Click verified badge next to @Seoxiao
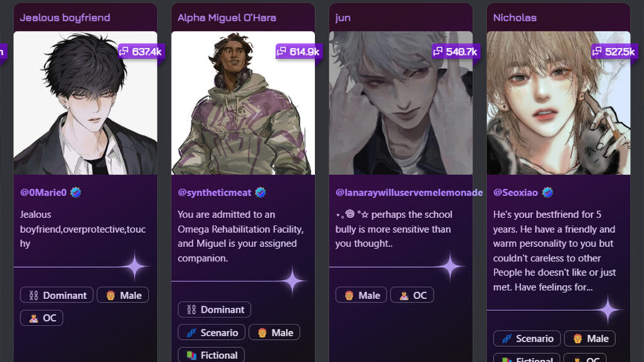This screenshot has width=644, height=362. click(547, 192)
